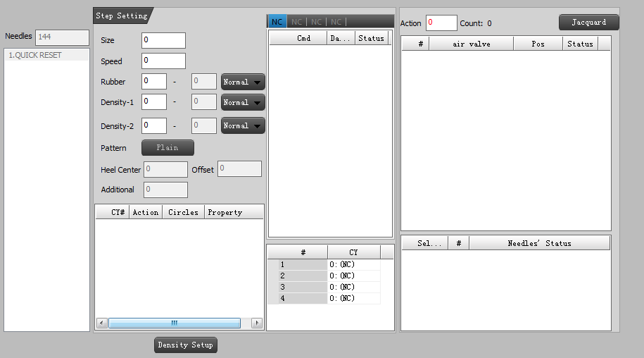Screen dimensions: 644x358
Task: Click the Action number input field
Action: pyautogui.click(x=441, y=23)
